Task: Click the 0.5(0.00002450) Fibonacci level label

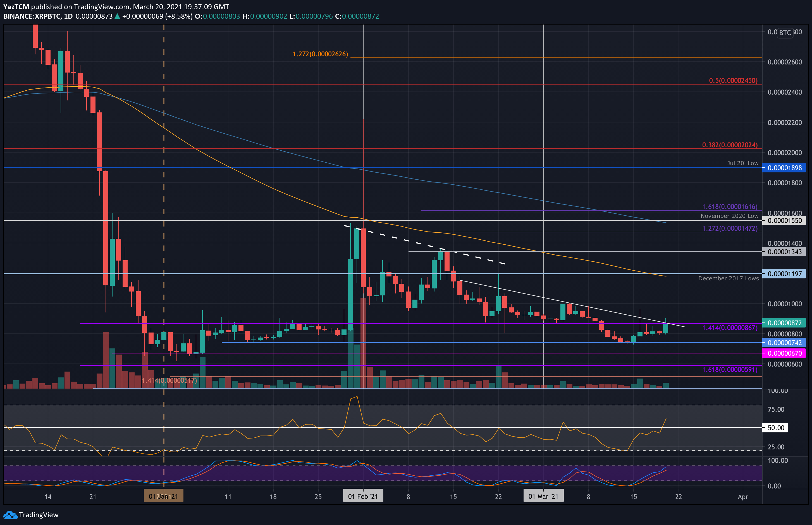Action: click(733, 80)
